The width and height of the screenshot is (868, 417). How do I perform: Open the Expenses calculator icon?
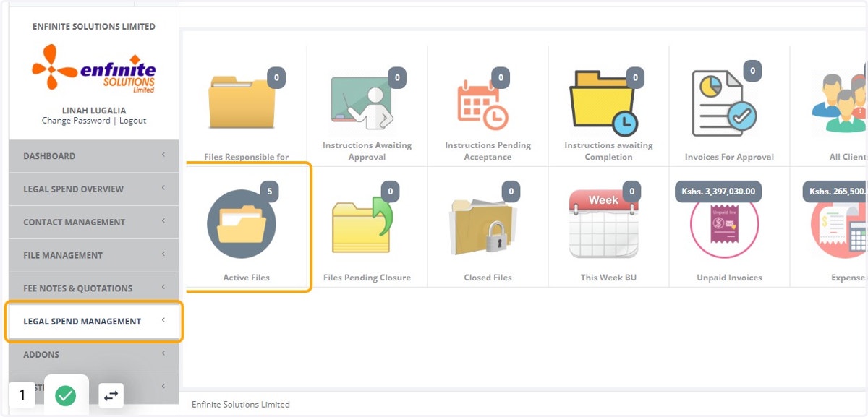tap(839, 225)
